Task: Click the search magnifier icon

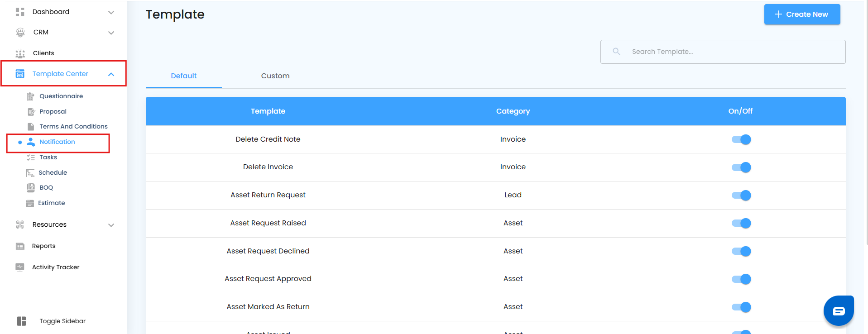Action: pyautogui.click(x=616, y=52)
